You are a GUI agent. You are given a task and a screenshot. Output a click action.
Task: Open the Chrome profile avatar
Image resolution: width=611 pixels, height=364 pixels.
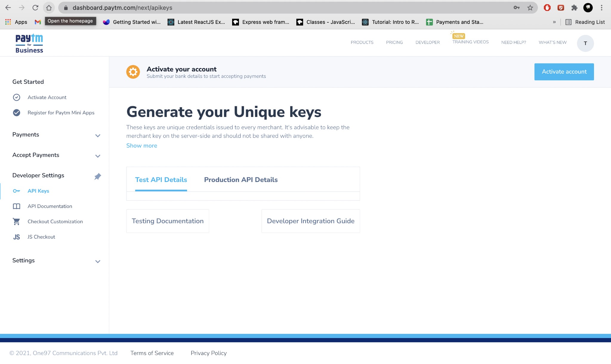point(588,8)
